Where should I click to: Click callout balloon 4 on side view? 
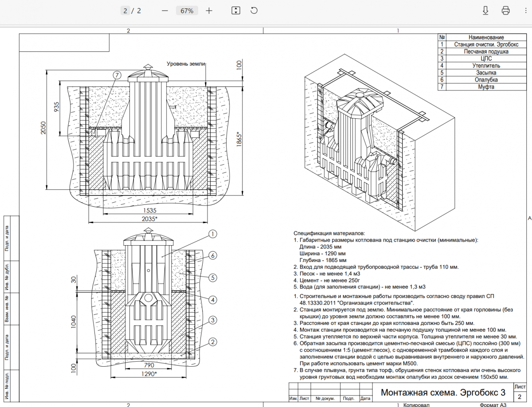(213, 300)
